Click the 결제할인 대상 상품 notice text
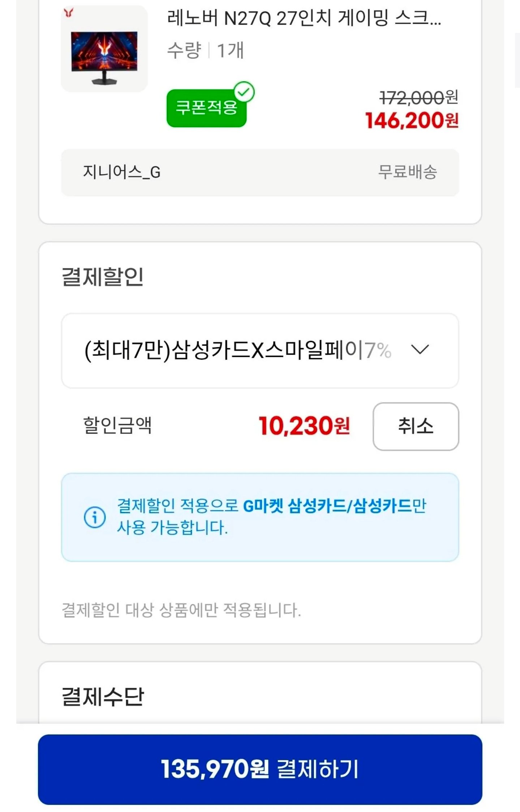This screenshot has width=520, height=812. pyautogui.click(x=181, y=610)
